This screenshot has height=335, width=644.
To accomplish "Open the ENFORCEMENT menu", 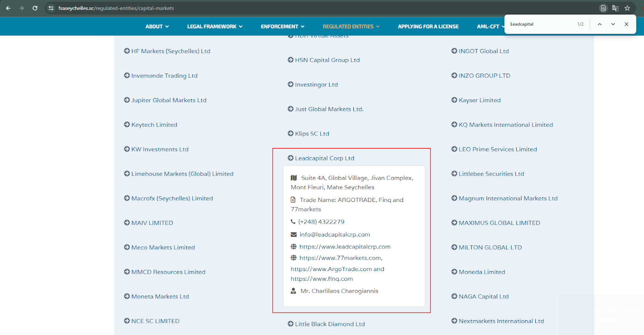I will 283,27.
